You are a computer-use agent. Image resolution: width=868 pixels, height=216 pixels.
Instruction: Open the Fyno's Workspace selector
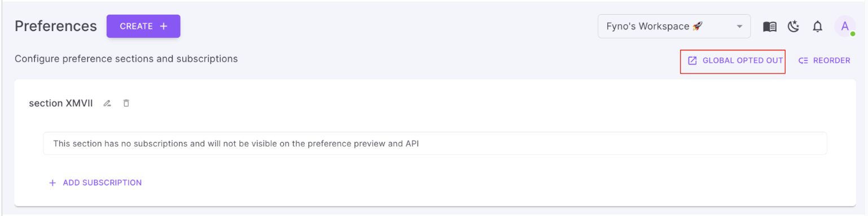(674, 26)
